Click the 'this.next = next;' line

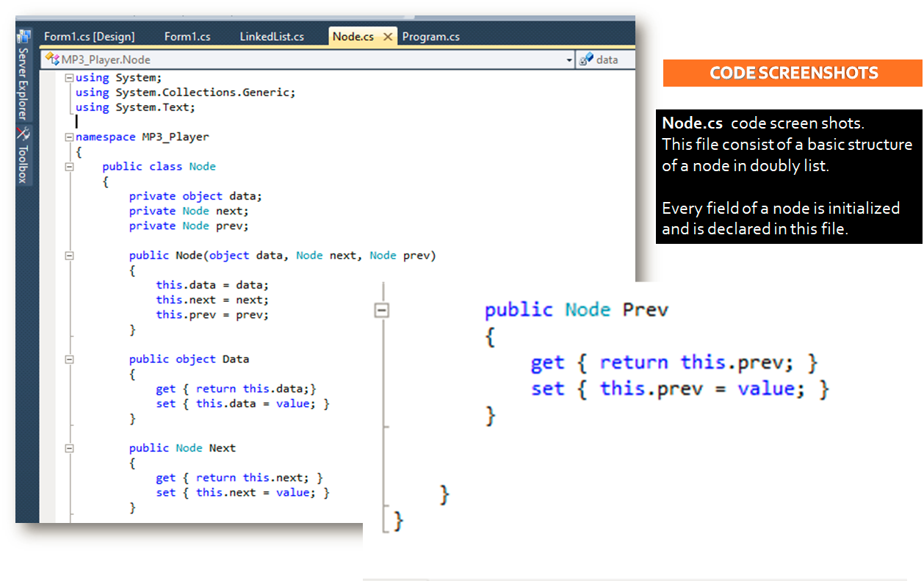tap(212, 300)
